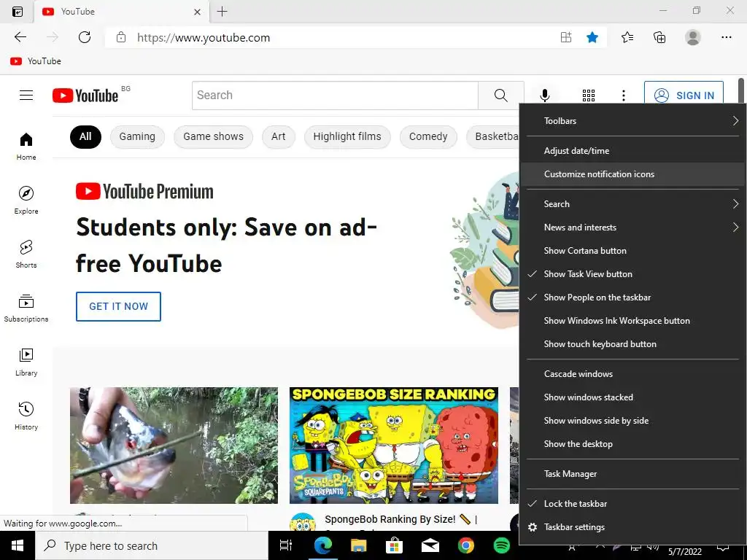This screenshot has height=560, width=747.
Task: Open Edge settings and more menu
Action: pyautogui.click(x=726, y=37)
